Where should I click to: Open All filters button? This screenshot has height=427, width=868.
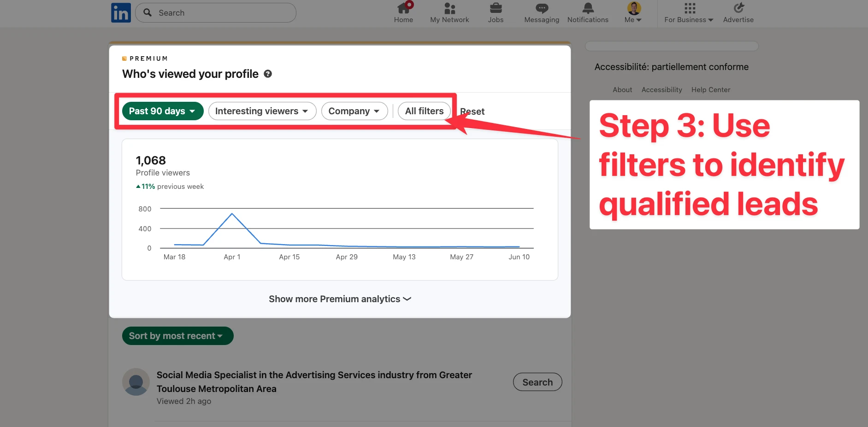(425, 111)
